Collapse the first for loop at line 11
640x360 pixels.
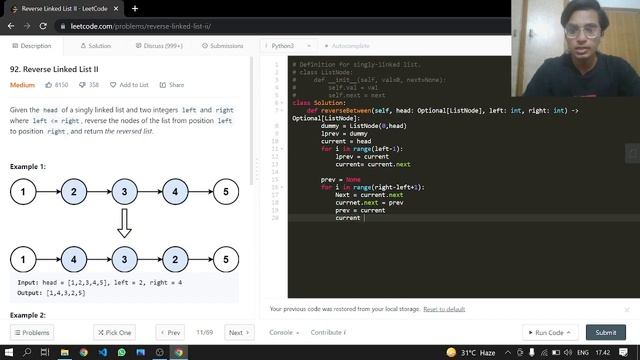(x=282, y=149)
